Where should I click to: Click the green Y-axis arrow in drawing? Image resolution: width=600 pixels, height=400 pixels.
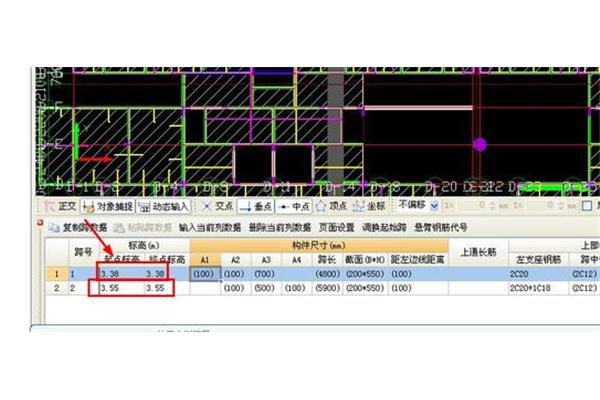tap(77, 141)
